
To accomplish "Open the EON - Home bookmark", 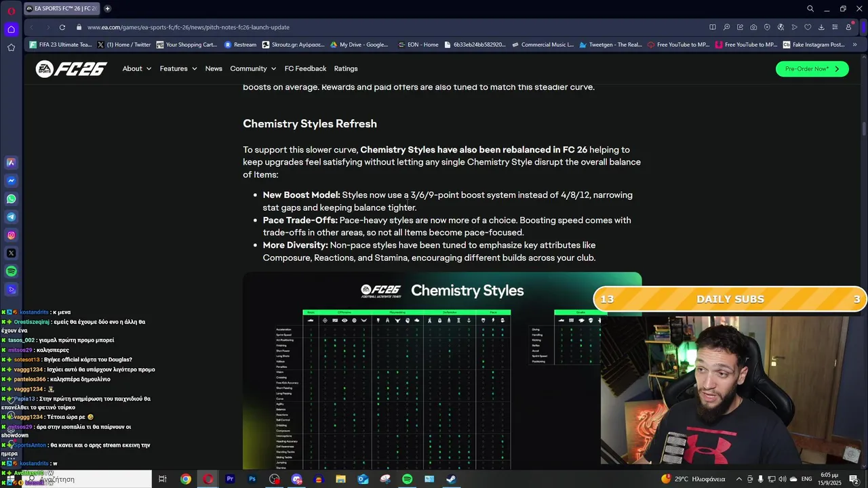I will [418, 45].
